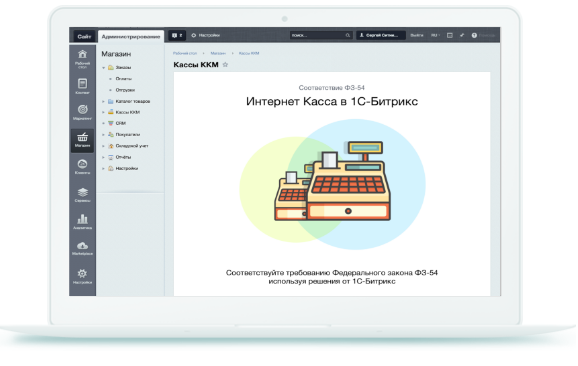578x366 pixels.
Task: Expand the Кассы ККМ tree arrow
Action: coord(104,112)
